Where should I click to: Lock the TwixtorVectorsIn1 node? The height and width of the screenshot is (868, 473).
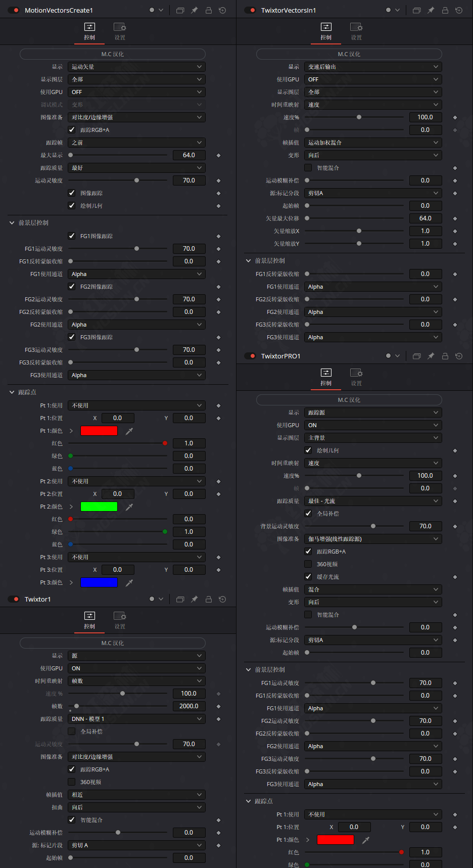pos(445,10)
